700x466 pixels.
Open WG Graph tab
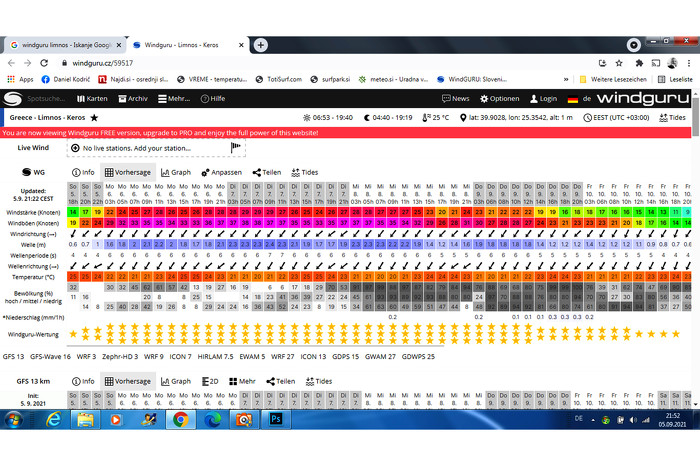click(x=175, y=172)
